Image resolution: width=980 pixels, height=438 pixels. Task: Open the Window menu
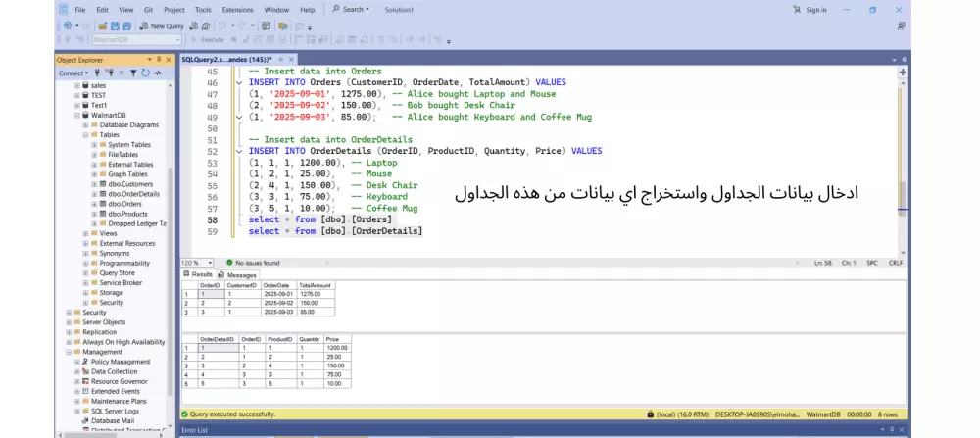coord(276,10)
